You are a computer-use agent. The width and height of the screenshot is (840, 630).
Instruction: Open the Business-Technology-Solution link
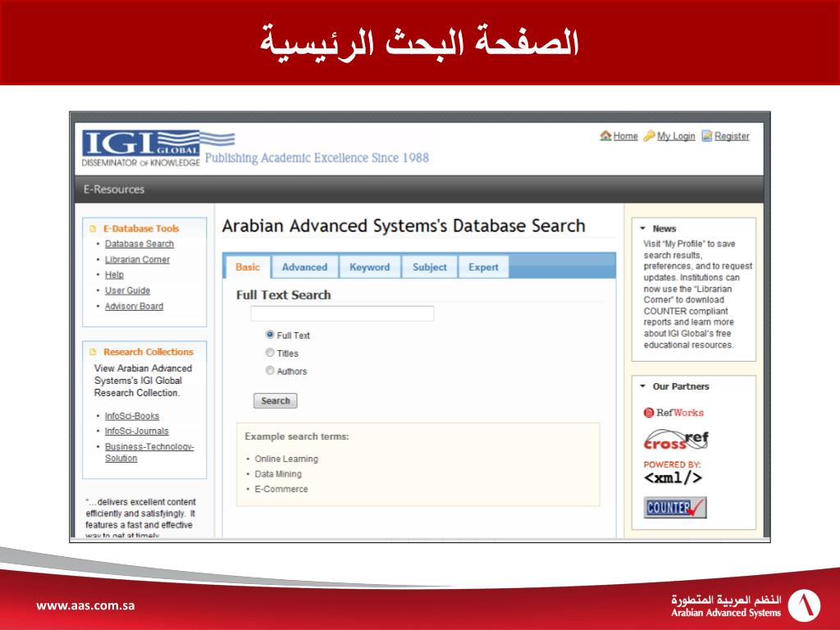149,452
